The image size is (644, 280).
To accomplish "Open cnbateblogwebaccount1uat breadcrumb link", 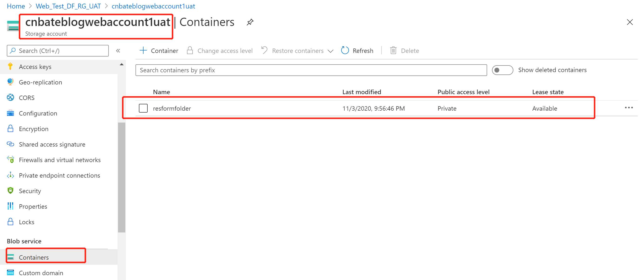I will coord(153,6).
